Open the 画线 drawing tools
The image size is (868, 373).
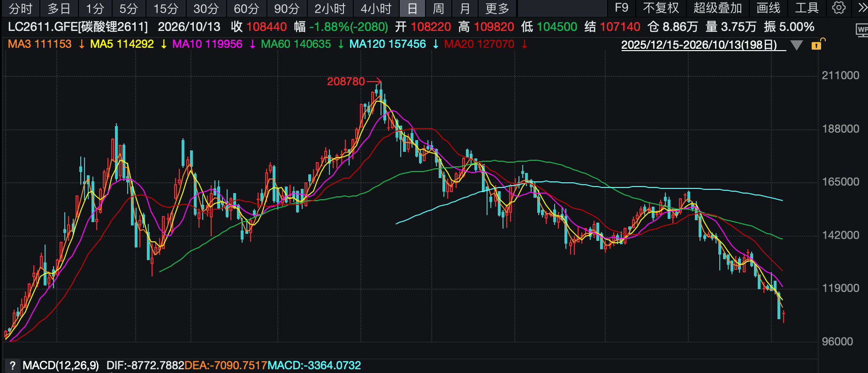coord(769,8)
